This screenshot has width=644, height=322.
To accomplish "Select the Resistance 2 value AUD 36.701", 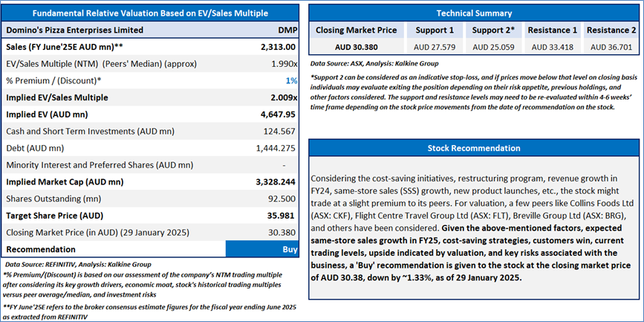I will click(x=612, y=48).
